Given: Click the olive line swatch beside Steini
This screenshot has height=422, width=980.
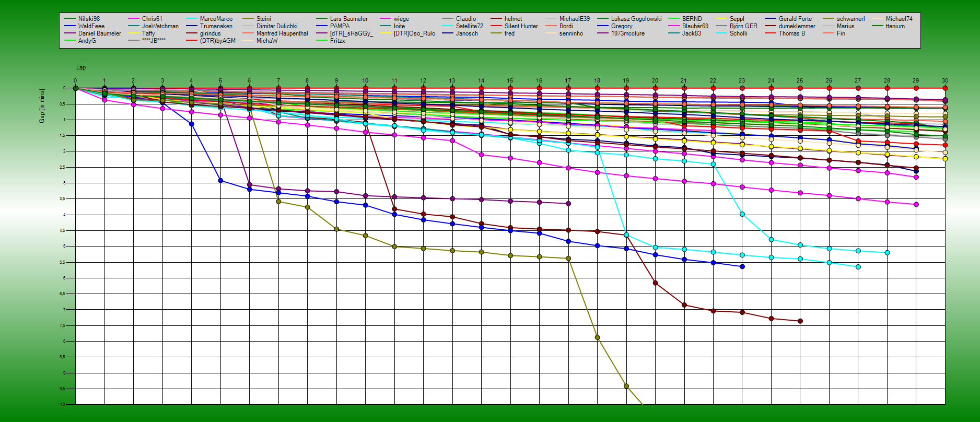Looking at the screenshot, I should click(248, 19).
